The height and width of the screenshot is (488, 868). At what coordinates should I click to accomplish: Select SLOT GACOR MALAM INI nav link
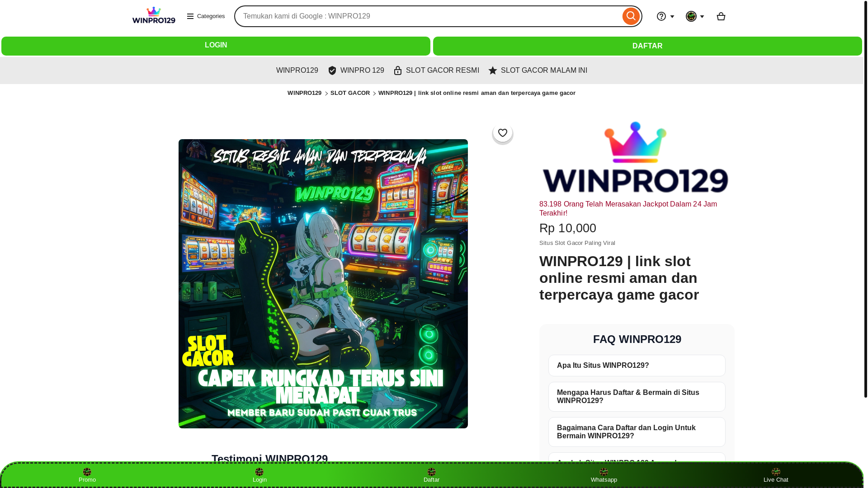(538, 70)
